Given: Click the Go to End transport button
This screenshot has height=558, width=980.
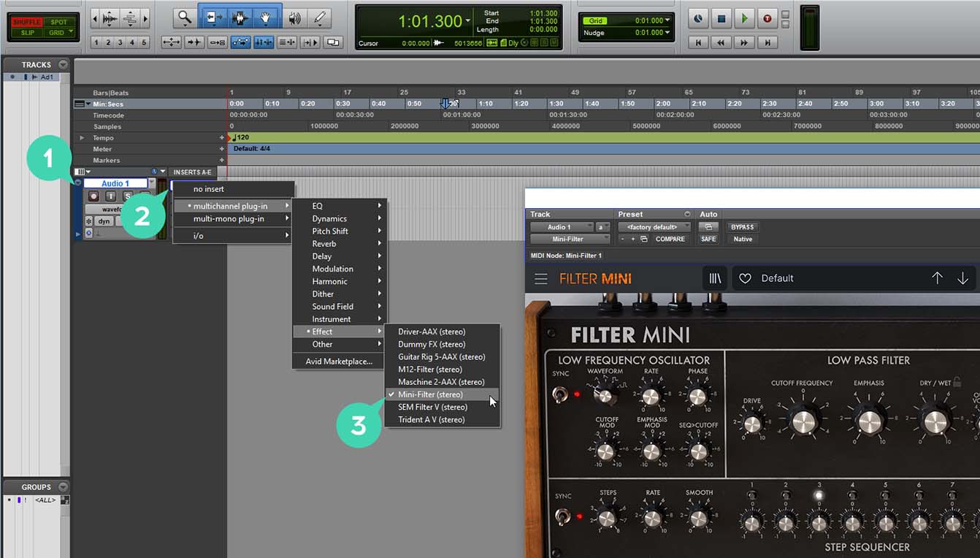Looking at the screenshot, I should point(767,42).
